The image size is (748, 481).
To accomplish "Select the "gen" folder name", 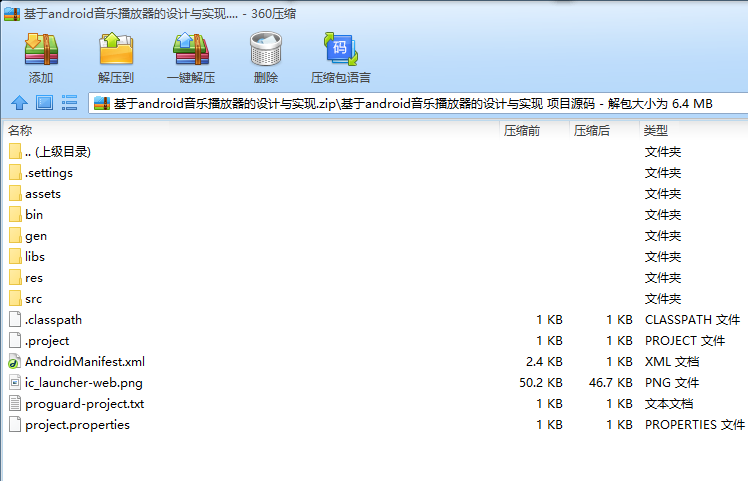I will (x=36, y=236).
